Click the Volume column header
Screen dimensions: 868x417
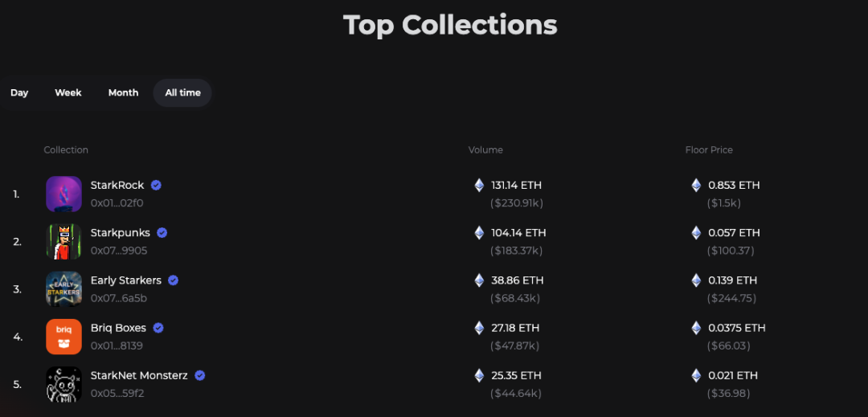485,150
